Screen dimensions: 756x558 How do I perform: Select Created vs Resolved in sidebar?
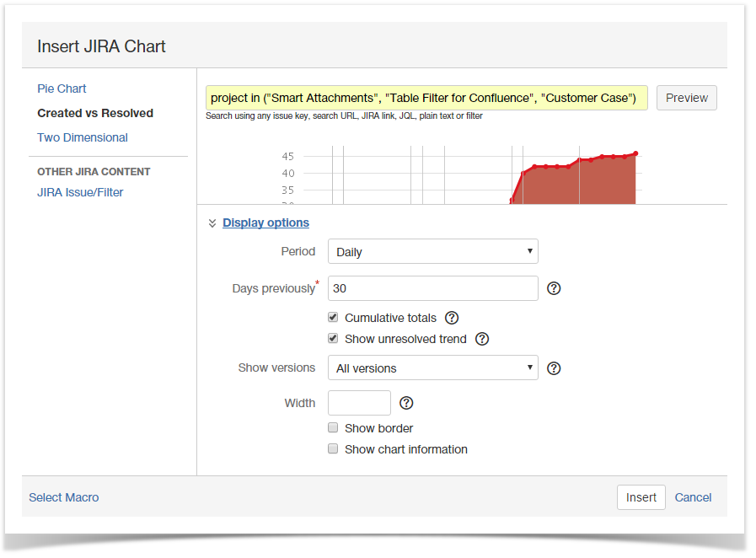[x=95, y=113]
